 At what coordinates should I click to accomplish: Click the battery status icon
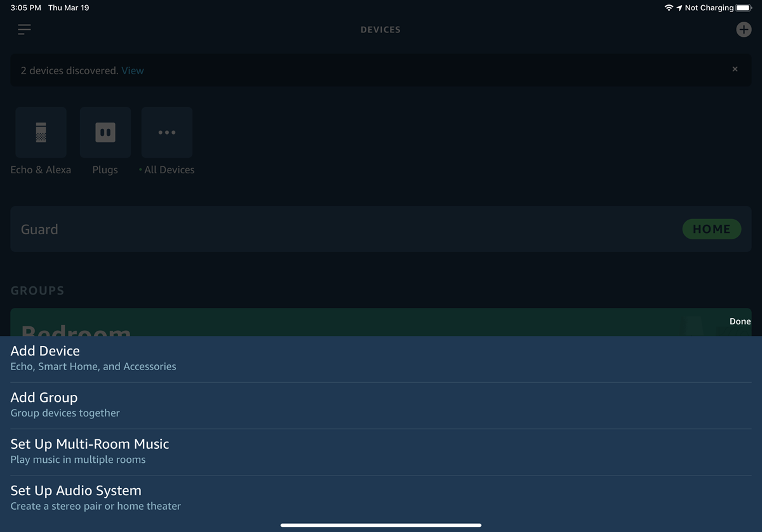pyautogui.click(x=744, y=8)
